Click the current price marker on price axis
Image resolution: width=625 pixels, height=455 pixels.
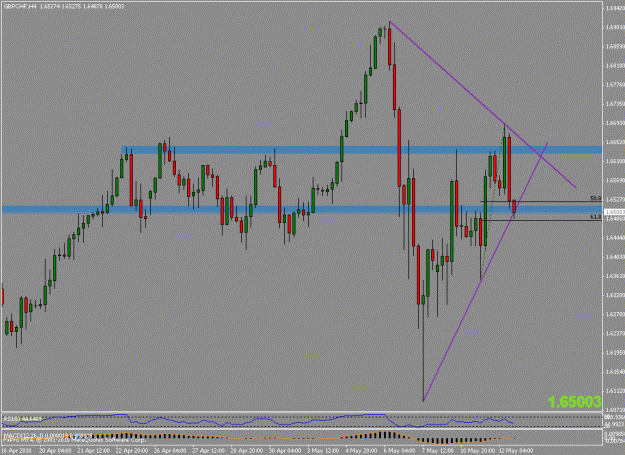click(614, 212)
